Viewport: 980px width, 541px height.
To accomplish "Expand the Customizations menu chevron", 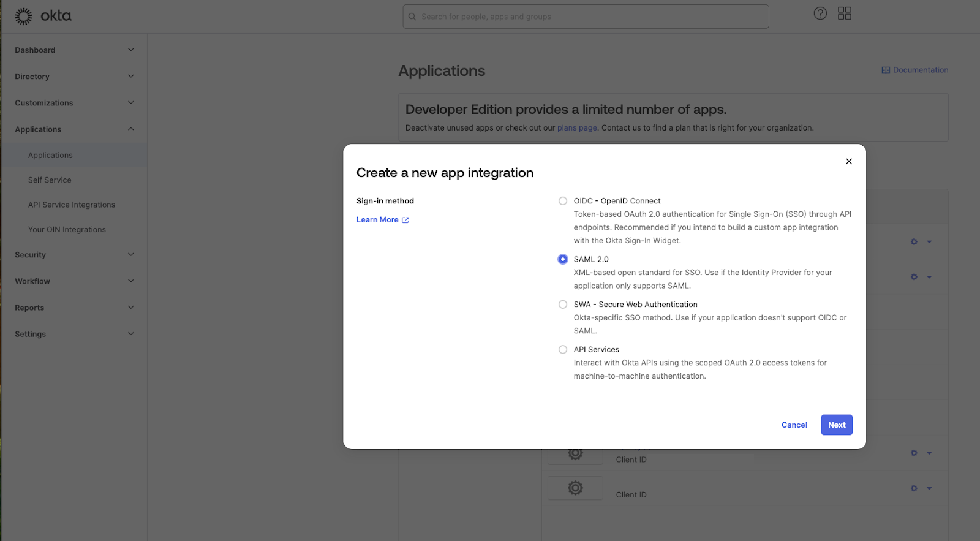I will pos(130,102).
